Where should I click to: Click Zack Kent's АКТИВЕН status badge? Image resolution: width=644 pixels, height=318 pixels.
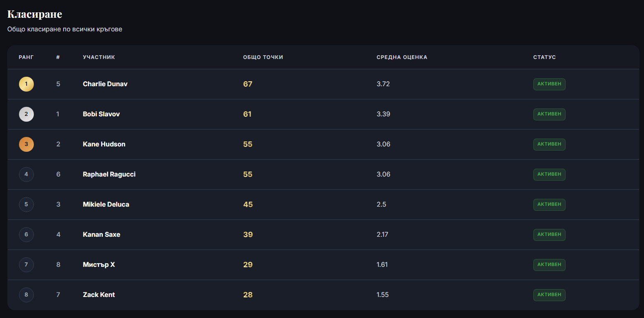tap(549, 295)
